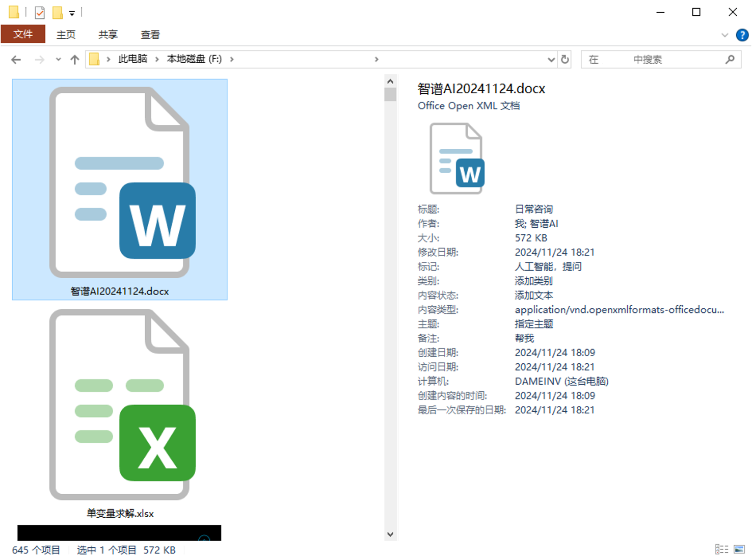Click the folder icon in the address bar
Viewport: 752px width, 560px height.
pos(94,59)
